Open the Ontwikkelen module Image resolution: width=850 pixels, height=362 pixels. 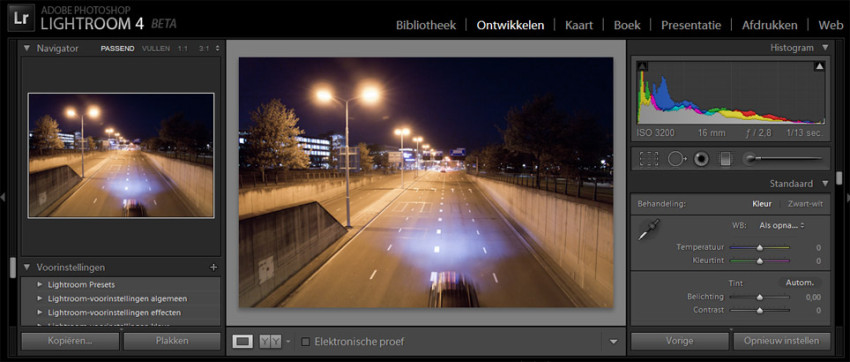tap(510, 25)
